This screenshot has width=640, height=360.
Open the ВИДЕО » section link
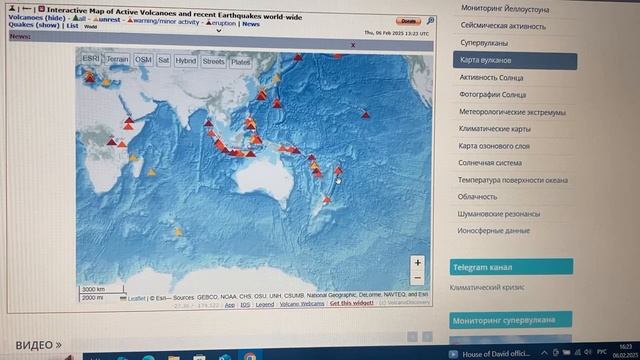point(38,345)
